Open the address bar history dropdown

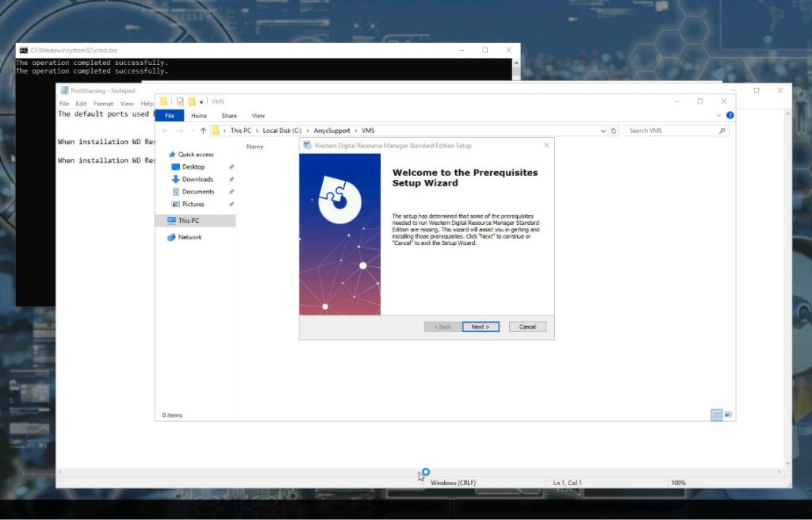point(603,131)
